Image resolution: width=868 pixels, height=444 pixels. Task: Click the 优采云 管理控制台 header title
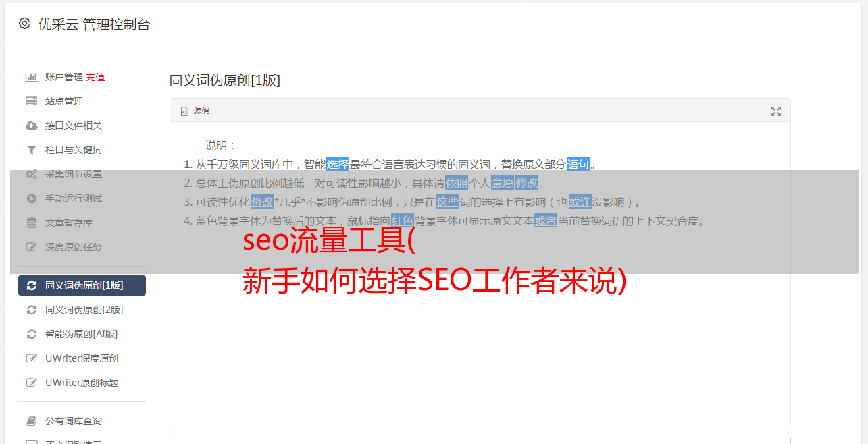tap(94, 24)
